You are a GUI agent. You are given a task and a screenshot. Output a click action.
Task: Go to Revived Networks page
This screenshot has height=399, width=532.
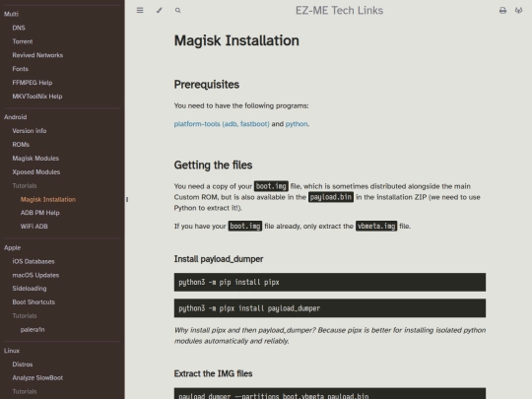37,55
